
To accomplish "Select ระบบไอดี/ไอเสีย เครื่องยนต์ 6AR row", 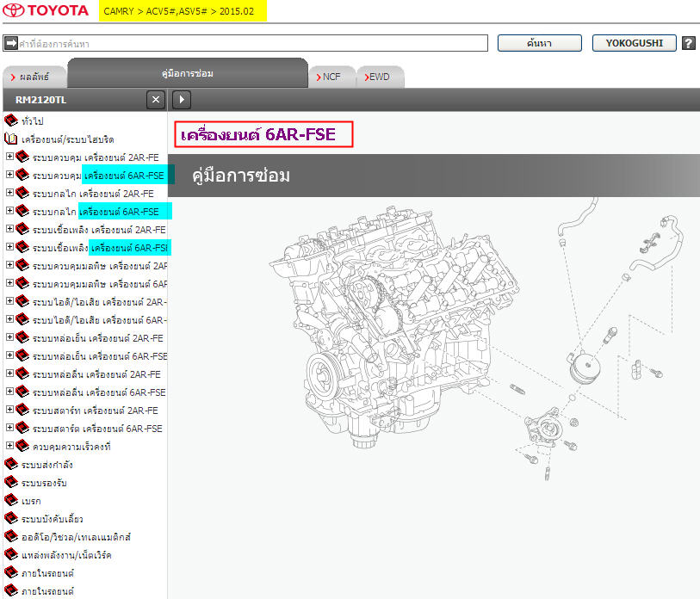I will click(x=100, y=320).
